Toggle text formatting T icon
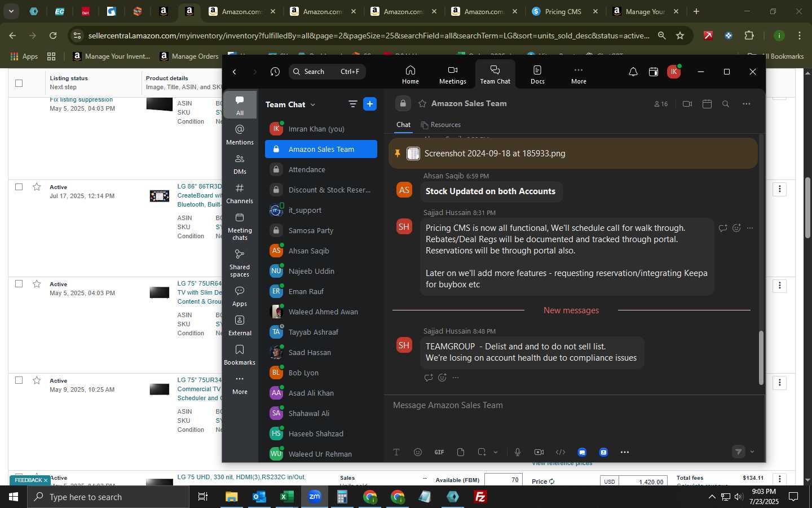Viewport: 812px width, 508px height. (x=396, y=452)
